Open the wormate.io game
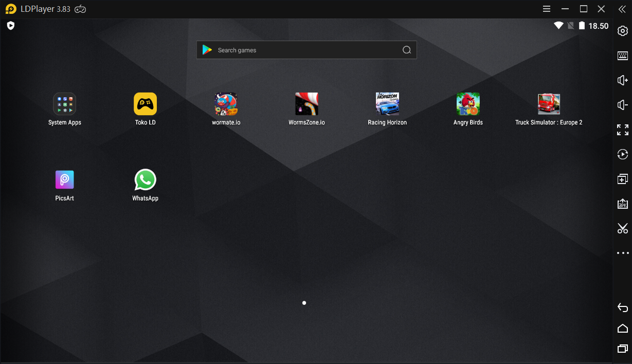This screenshot has height=364, width=632. pos(226,104)
